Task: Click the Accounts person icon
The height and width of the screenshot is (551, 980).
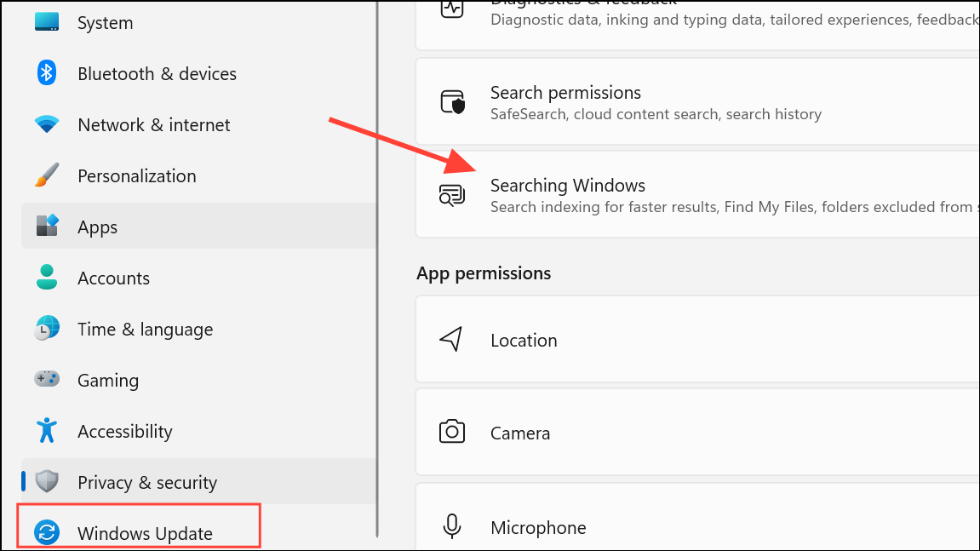Action: pos(47,277)
